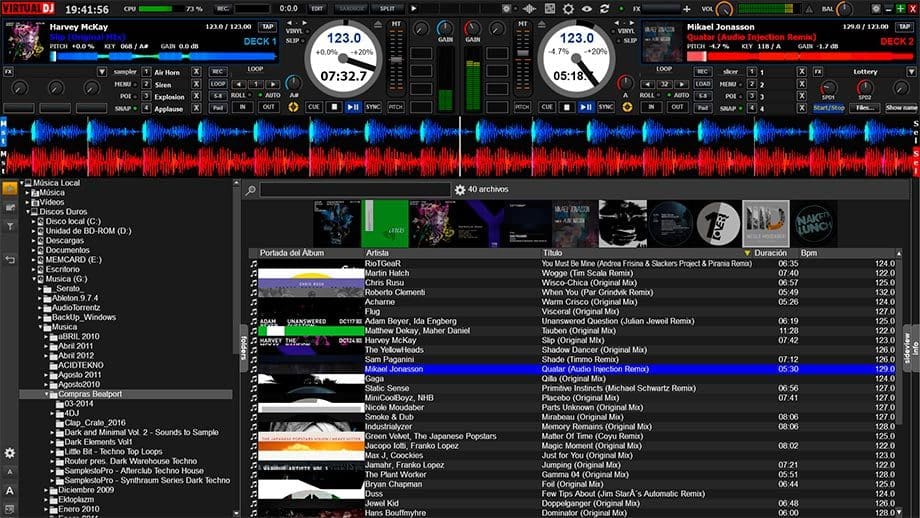Play or pause Deck 2
This screenshot has width=920, height=518.
[586, 107]
